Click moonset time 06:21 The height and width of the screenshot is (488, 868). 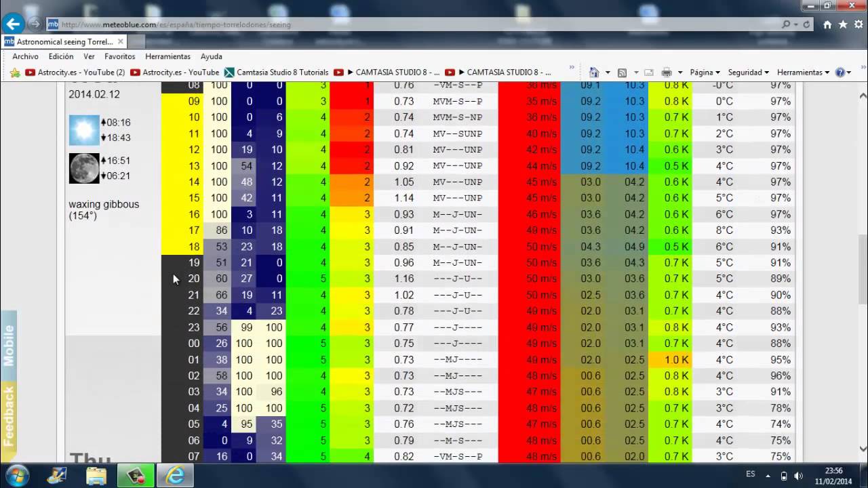click(118, 176)
